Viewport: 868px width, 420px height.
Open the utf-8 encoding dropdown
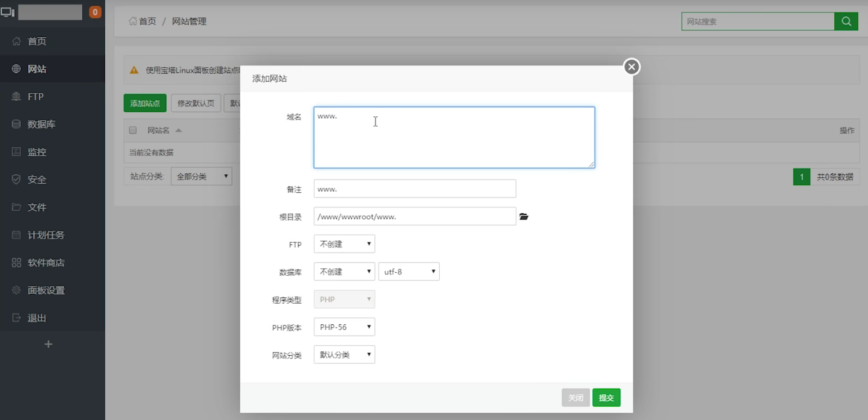(409, 272)
